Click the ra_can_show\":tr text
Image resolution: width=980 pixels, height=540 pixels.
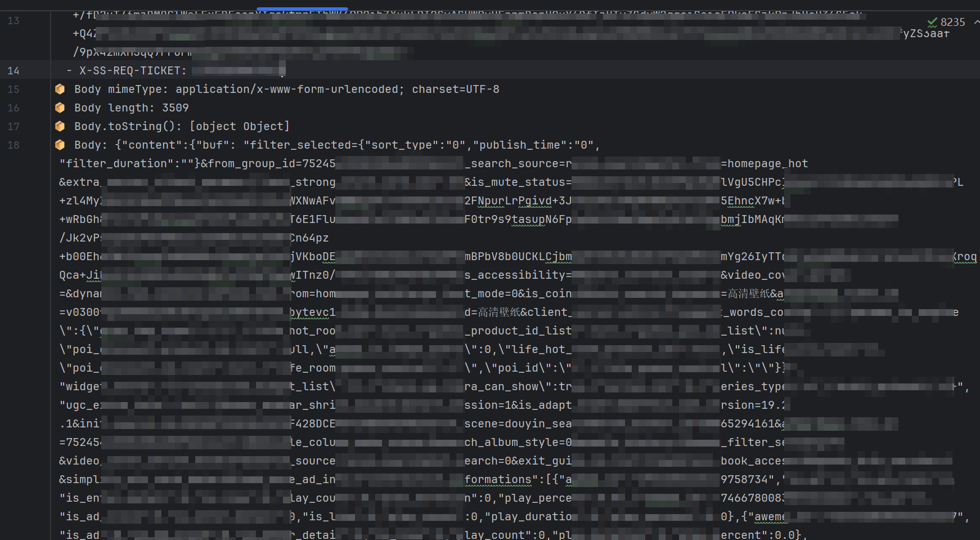pos(518,386)
